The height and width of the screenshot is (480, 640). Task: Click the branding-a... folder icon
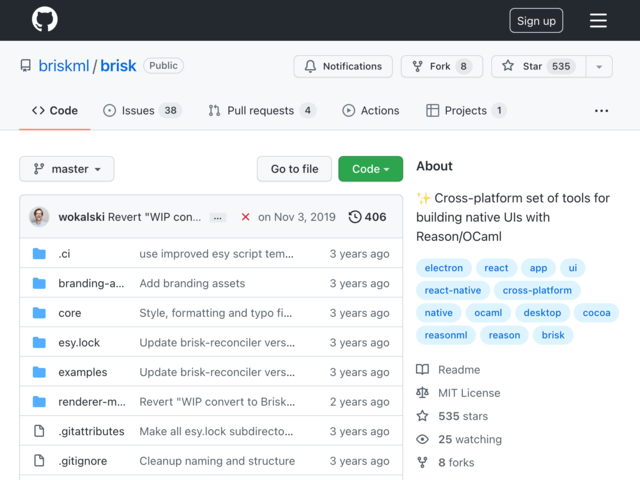(39, 283)
